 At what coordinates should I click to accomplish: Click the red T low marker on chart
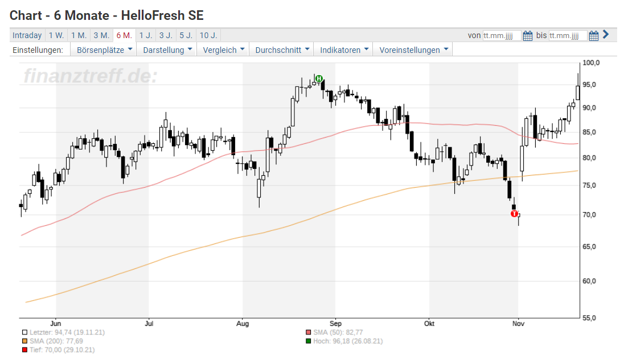pos(515,214)
